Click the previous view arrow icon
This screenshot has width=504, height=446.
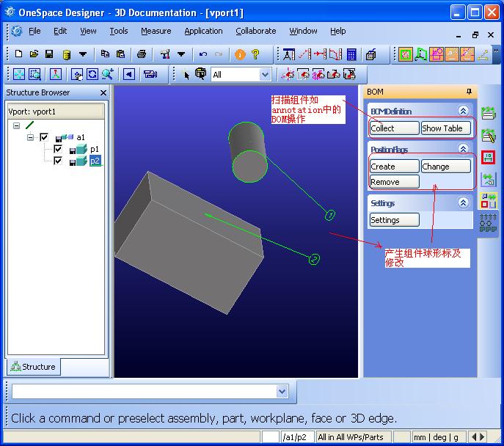[x=129, y=75]
